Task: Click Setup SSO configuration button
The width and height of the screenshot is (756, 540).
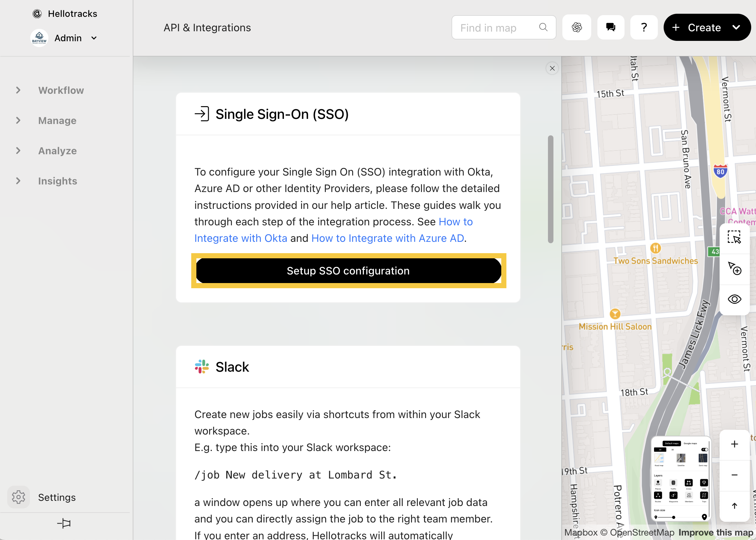Action: coord(348,271)
